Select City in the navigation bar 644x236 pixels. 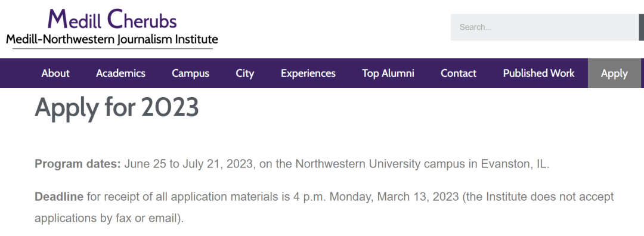click(x=245, y=73)
